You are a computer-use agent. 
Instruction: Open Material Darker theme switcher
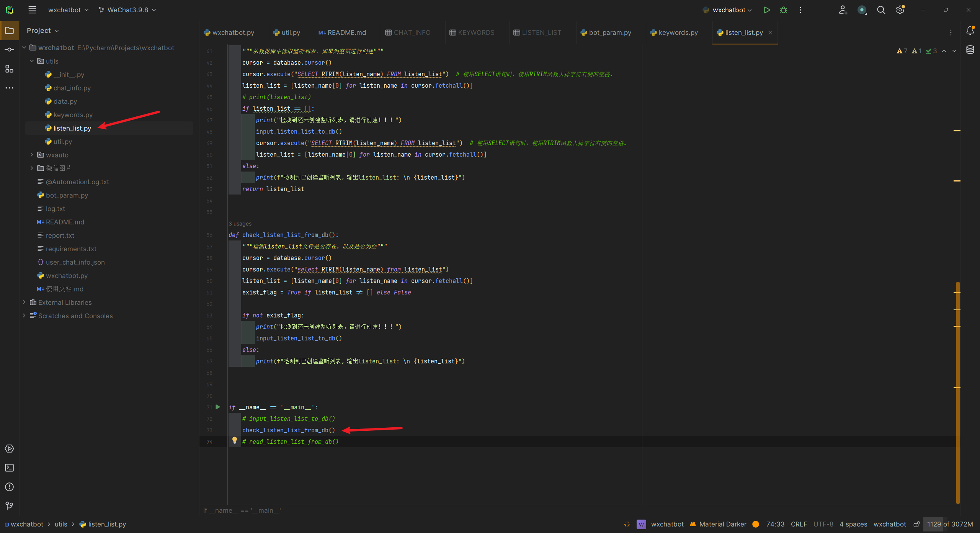point(718,524)
